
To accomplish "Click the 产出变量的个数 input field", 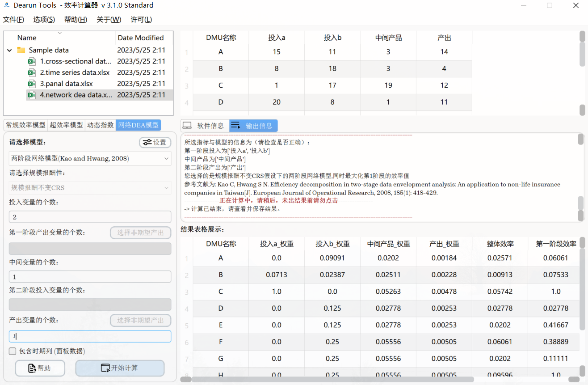I will point(89,336).
